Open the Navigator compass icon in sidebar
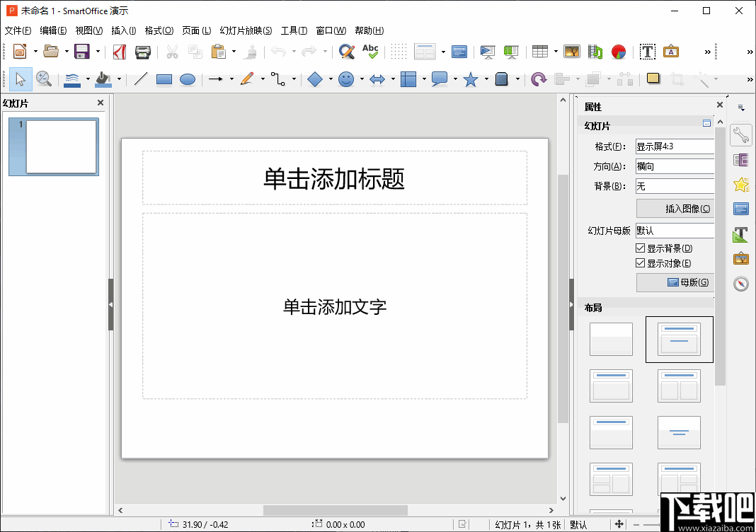This screenshot has height=532, width=756. pyautogui.click(x=740, y=283)
